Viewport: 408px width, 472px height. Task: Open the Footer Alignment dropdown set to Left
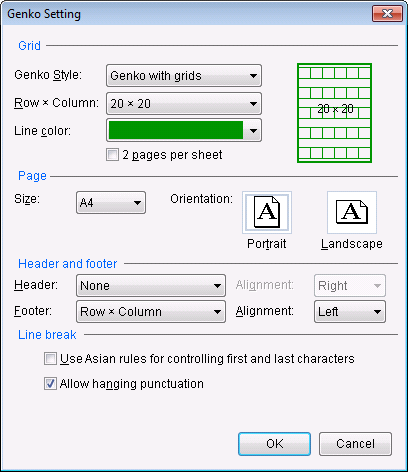point(350,311)
